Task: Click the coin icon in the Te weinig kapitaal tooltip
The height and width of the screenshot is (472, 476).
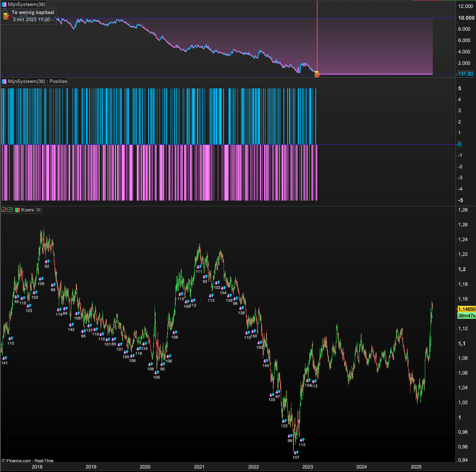Action: pos(6,16)
